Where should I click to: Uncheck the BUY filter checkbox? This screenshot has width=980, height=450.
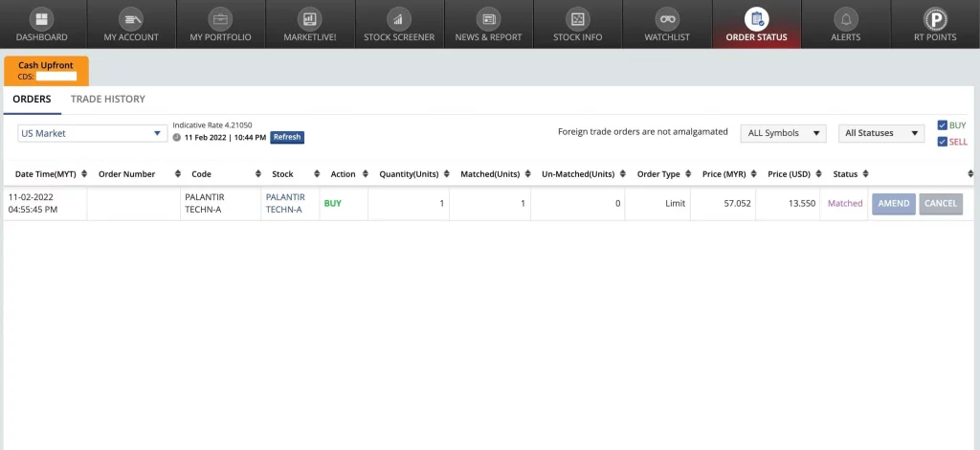(943, 125)
